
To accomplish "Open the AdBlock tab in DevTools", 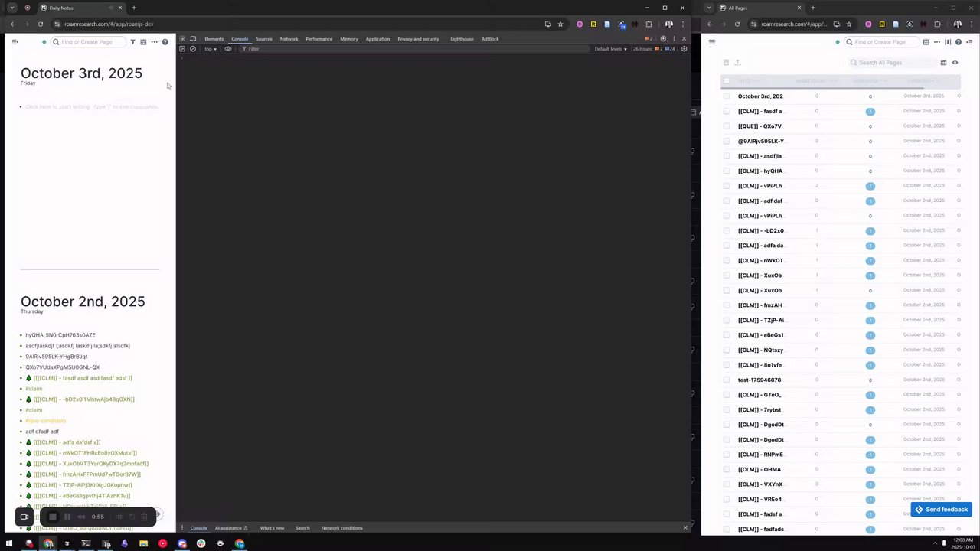I will [490, 39].
